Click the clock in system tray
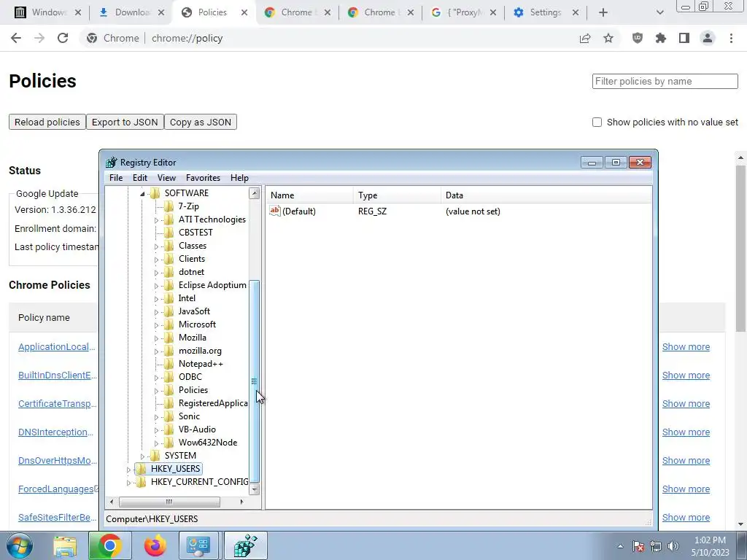The height and width of the screenshot is (560, 747). click(710, 546)
